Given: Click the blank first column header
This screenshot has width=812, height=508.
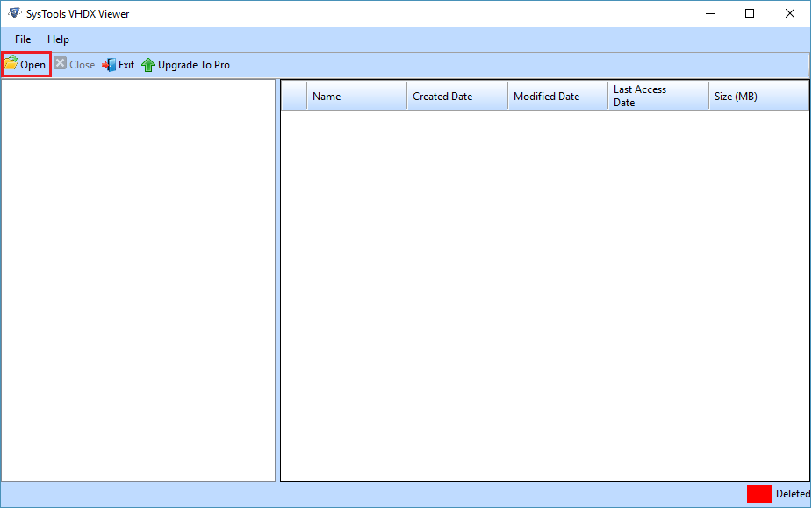Looking at the screenshot, I should [294, 96].
